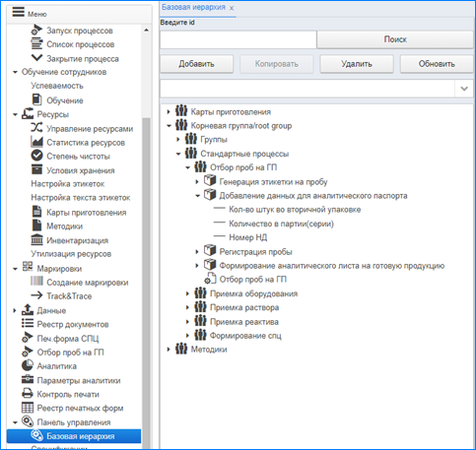Click the Ресурсы section icon
476x450 pixels.
pyautogui.click(x=28, y=113)
